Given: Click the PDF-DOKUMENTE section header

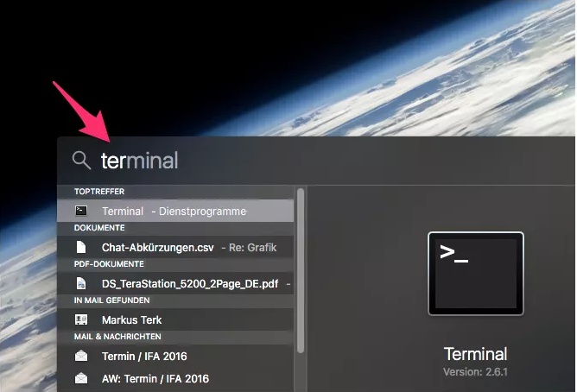Looking at the screenshot, I should click(x=109, y=264).
